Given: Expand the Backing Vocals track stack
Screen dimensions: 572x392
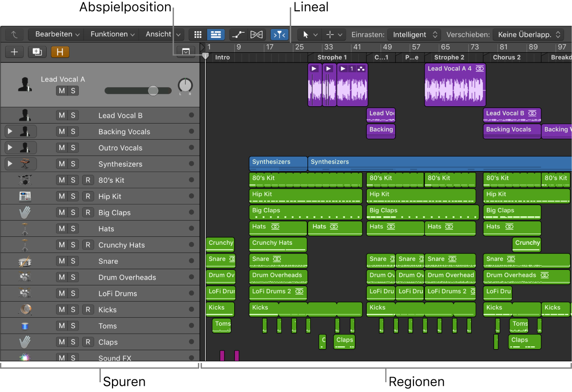Looking at the screenshot, I should (10, 132).
